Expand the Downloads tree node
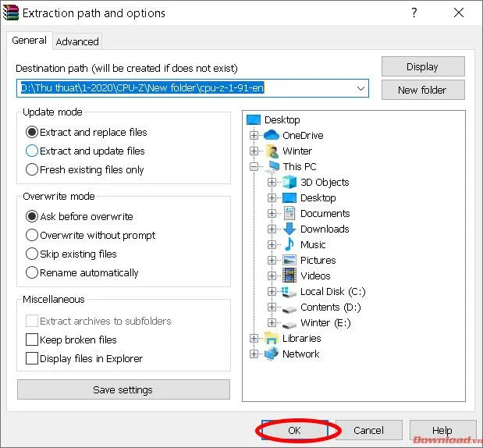Viewport: 483px width, 448px height. point(272,229)
